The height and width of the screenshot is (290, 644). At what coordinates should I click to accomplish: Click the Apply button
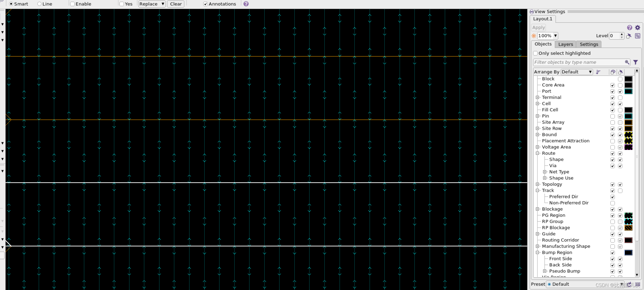[538, 27]
